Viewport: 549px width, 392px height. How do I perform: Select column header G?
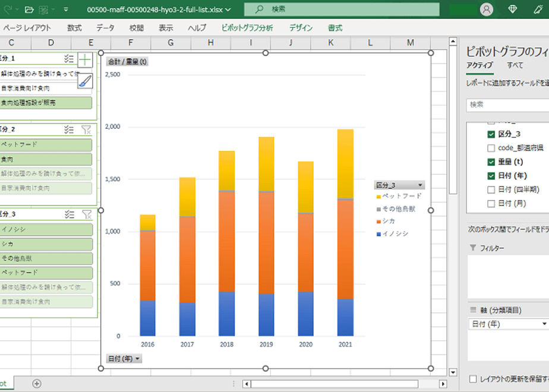coord(171,43)
